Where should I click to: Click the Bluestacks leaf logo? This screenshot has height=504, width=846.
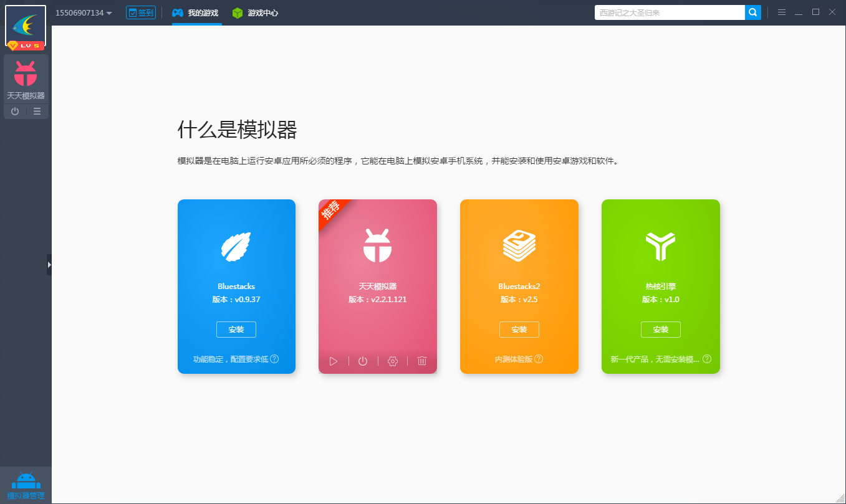pos(236,245)
